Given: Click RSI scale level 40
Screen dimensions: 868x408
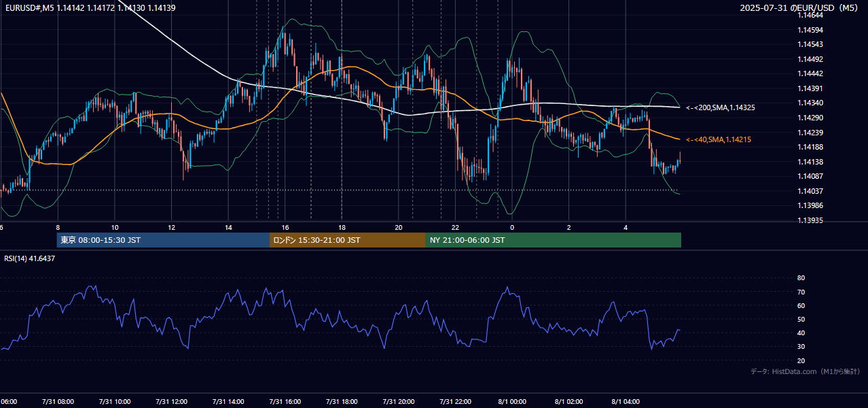Looking at the screenshot, I should [801, 333].
